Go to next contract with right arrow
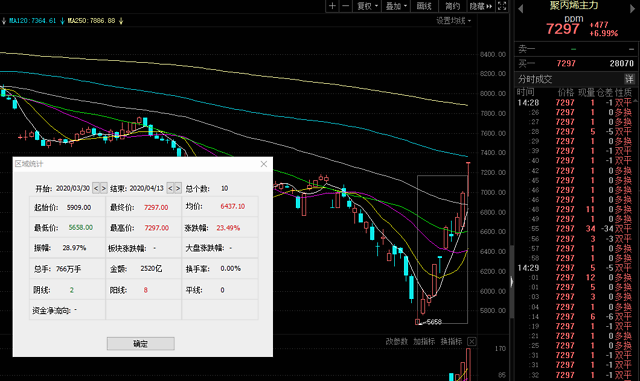Screen dimensions: 640x381 (633, 9)
